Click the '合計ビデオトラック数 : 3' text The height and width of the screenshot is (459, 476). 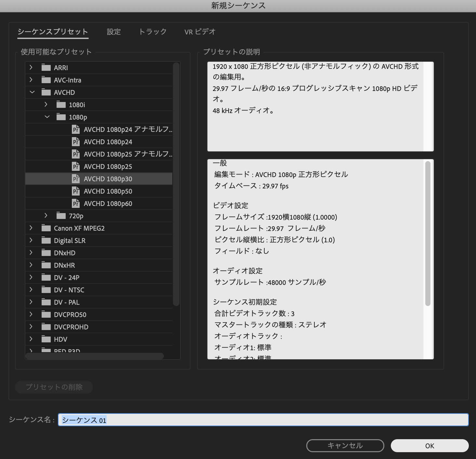tap(254, 313)
